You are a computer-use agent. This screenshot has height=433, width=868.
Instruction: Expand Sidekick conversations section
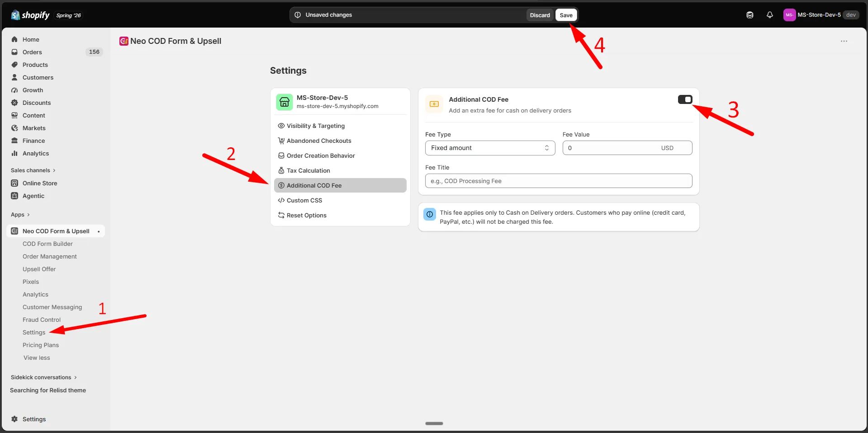(44, 377)
